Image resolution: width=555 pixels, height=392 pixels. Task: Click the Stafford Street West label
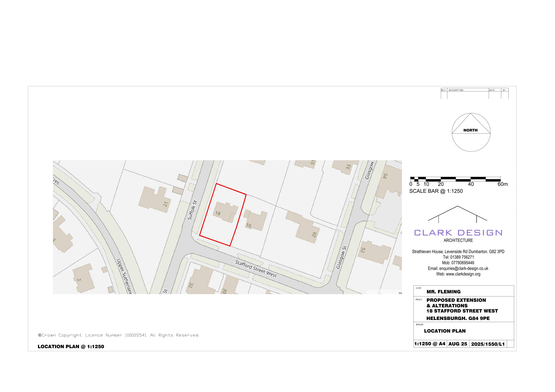256,269
